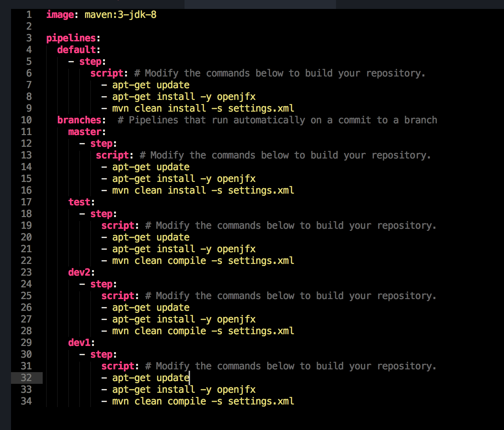
Task: Click the 'dev1' branch key
Action: coord(79,343)
